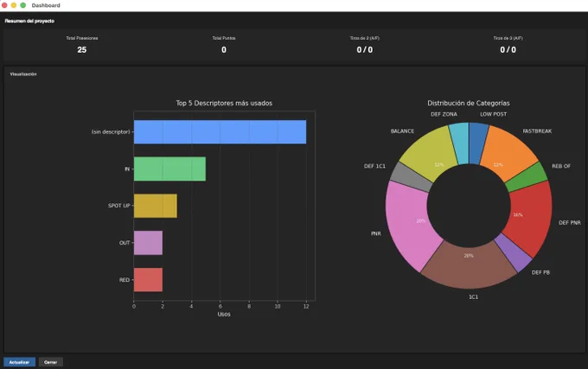
Task: Click the Dashboard window title
Action: tap(46, 5)
